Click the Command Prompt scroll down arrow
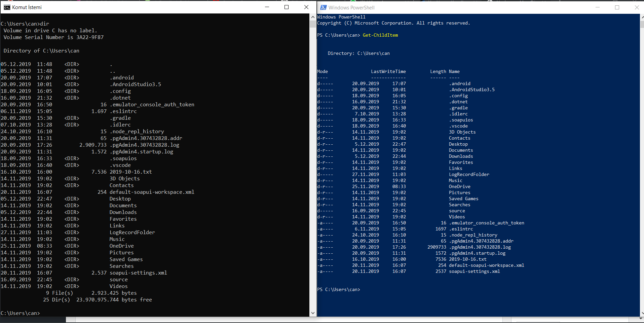This screenshot has width=644, height=323. 313,313
